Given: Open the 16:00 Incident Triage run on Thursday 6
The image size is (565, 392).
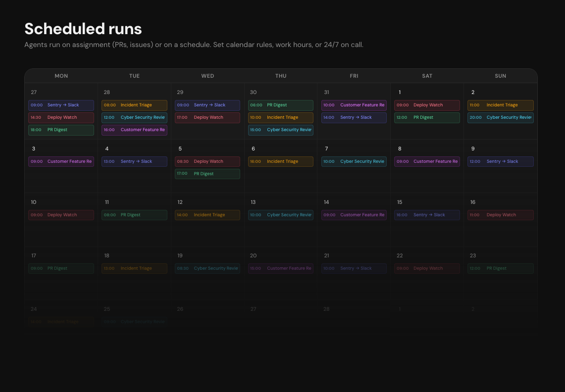Looking at the screenshot, I should pos(281,161).
